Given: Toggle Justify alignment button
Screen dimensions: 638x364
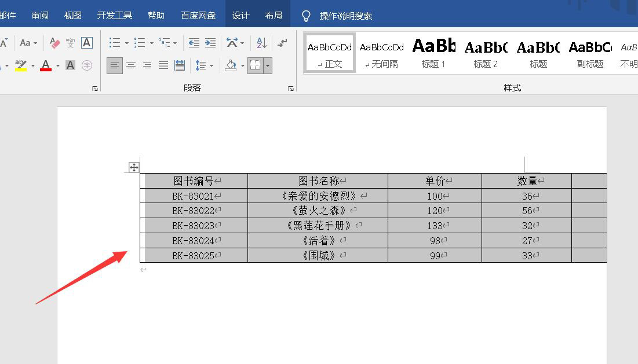Looking at the screenshot, I should click(x=163, y=65).
